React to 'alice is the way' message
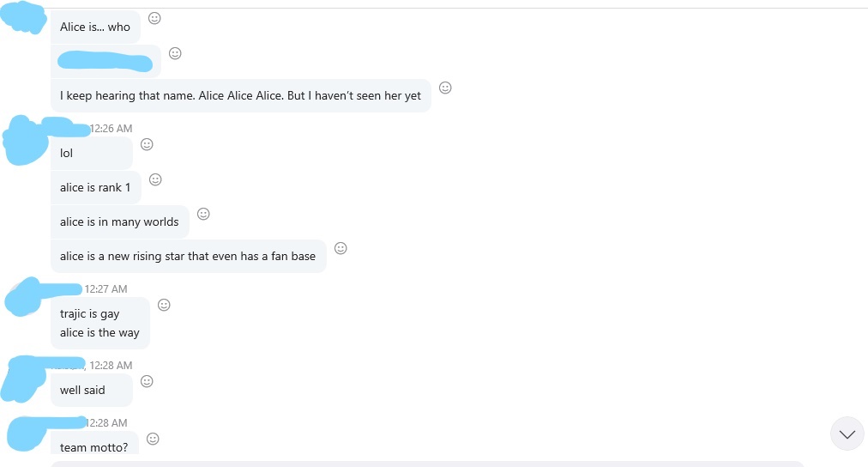Viewport: 868px width, 467px height. [164, 305]
